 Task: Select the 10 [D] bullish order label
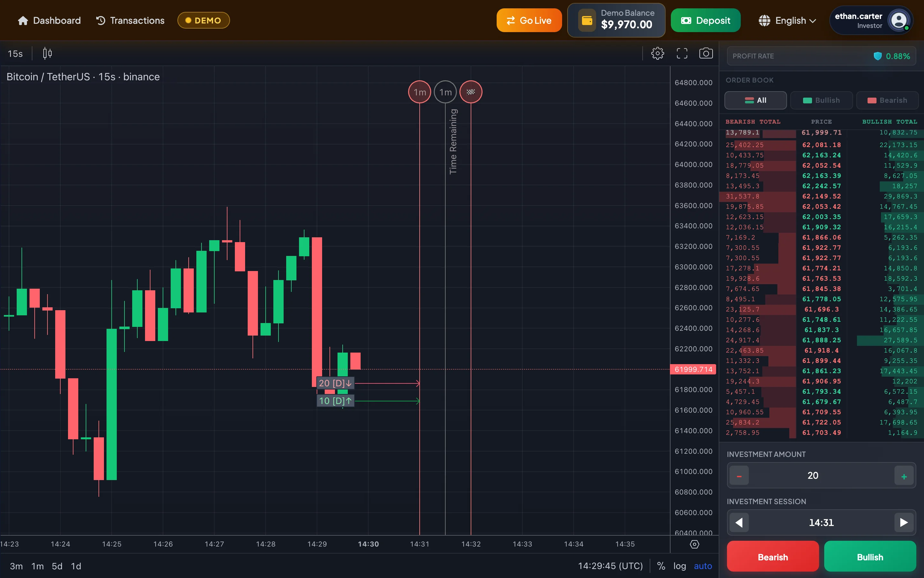tap(335, 401)
